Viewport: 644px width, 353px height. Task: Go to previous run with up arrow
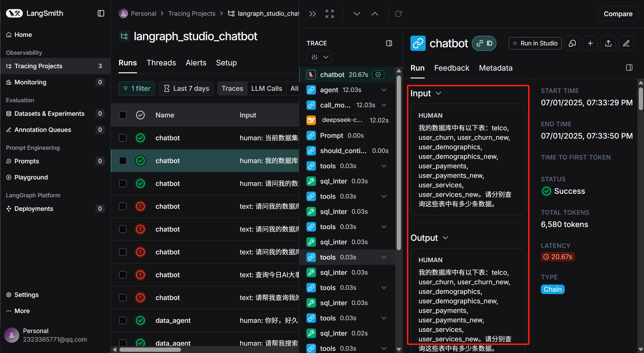click(375, 14)
